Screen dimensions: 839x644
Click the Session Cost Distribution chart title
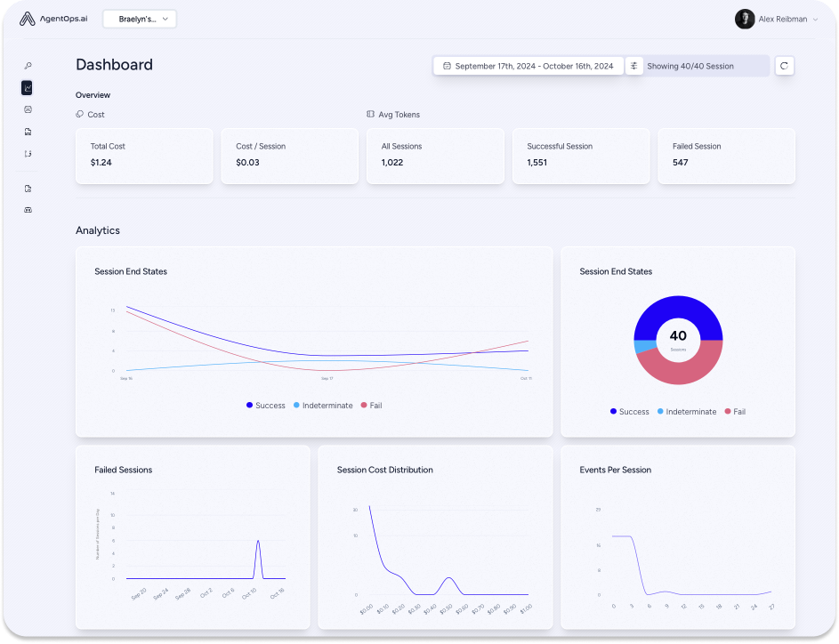tap(384, 470)
